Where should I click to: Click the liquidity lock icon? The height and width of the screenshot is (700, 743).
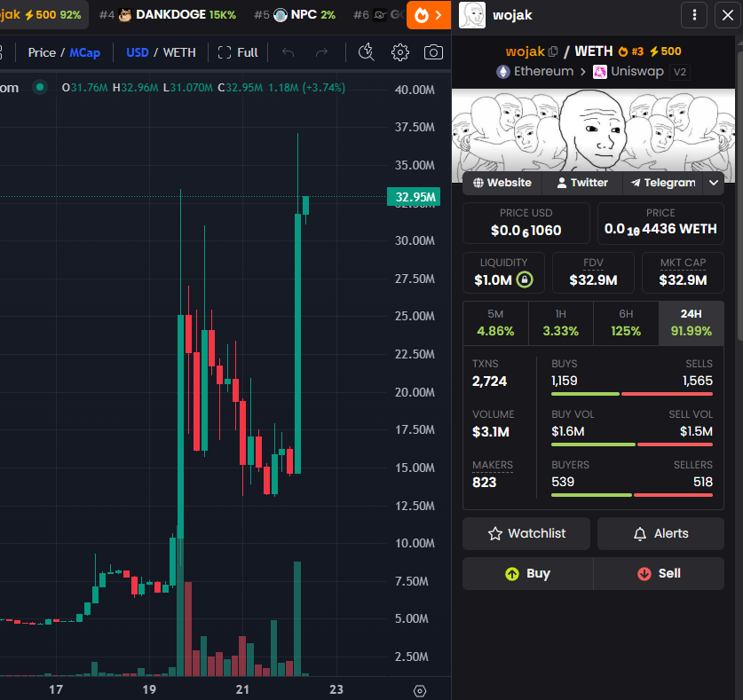tap(525, 279)
